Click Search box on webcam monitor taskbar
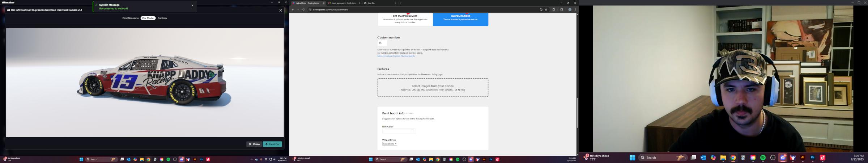Image resolution: width=868 pixels, height=163 pixels. tap(663, 158)
